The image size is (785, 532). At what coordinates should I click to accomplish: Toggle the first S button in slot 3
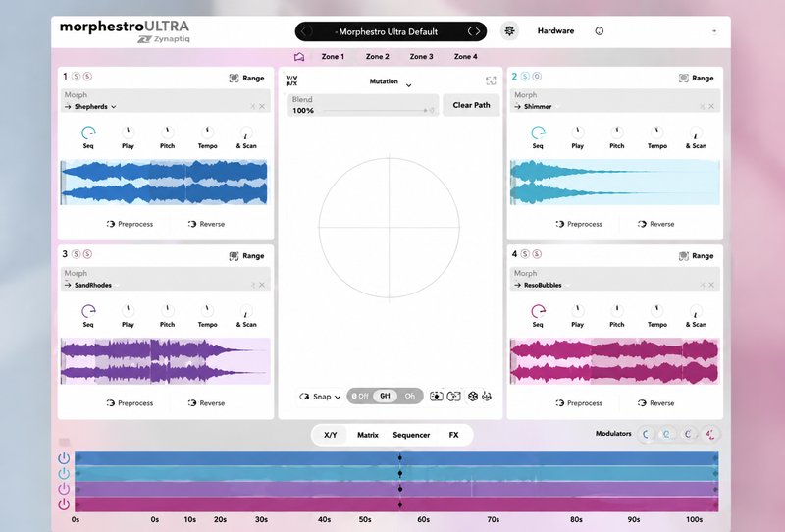77,254
